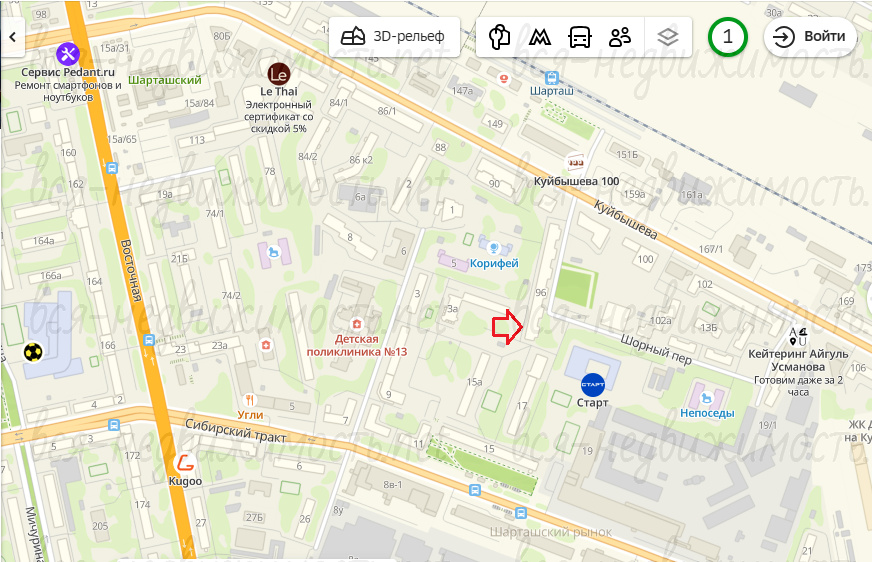The height and width of the screenshot is (562, 872).
Task: Expand the map layers selector
Action: pyautogui.click(x=668, y=37)
